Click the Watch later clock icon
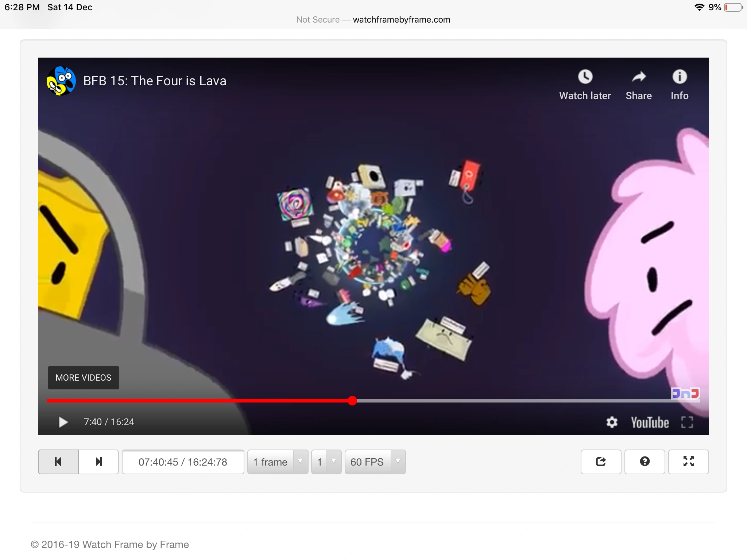The image size is (747, 560). coord(585,77)
